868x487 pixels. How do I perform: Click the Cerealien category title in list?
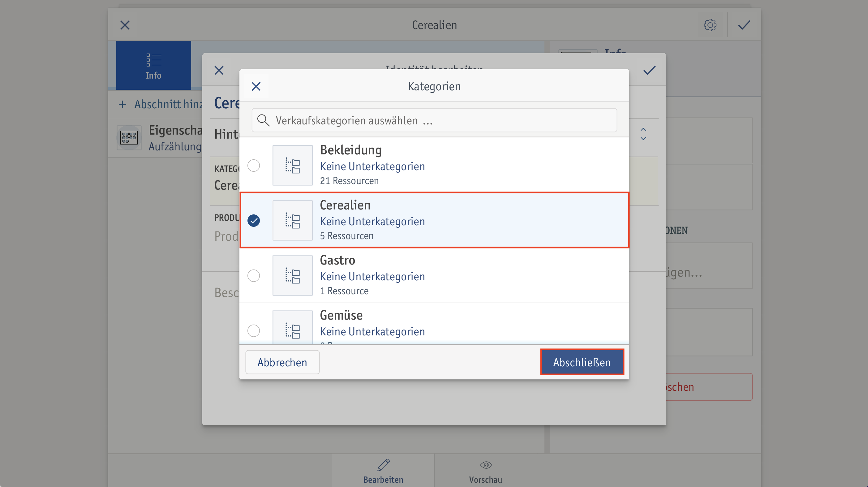pos(345,205)
